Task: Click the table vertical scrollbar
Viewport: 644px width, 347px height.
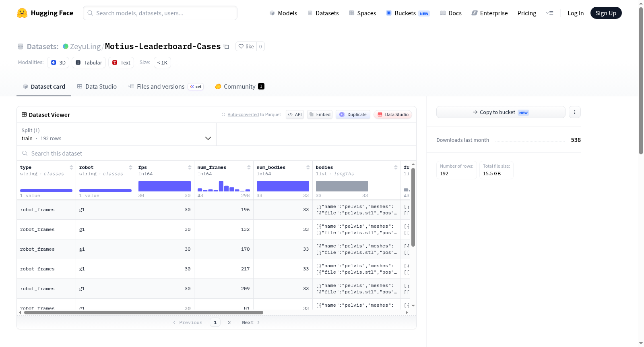Action: (413, 207)
